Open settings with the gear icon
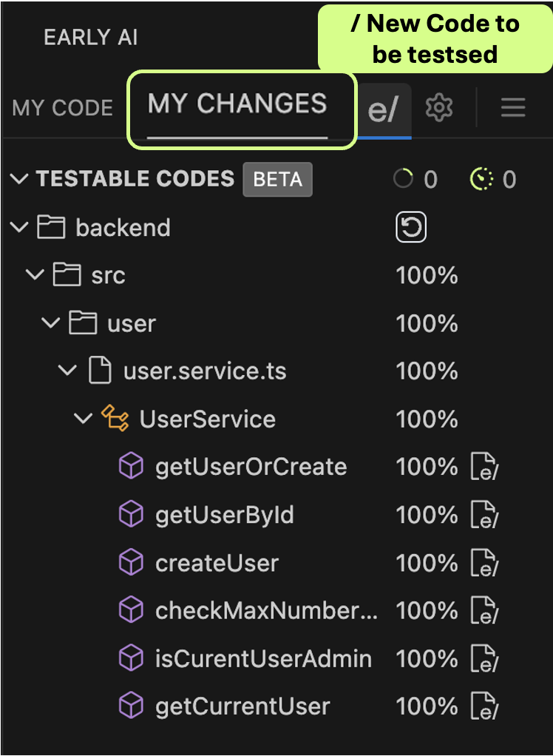Image resolution: width=553 pixels, height=756 pixels. (x=439, y=109)
